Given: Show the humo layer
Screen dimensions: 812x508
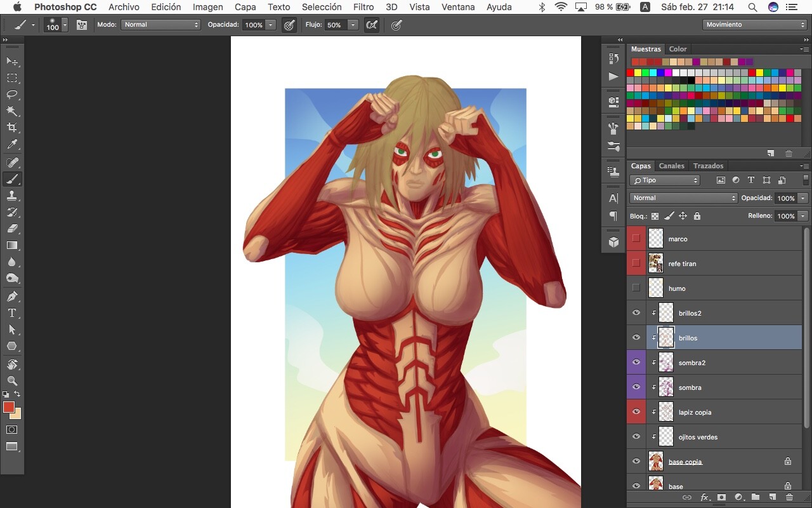Looking at the screenshot, I should click(x=636, y=288).
